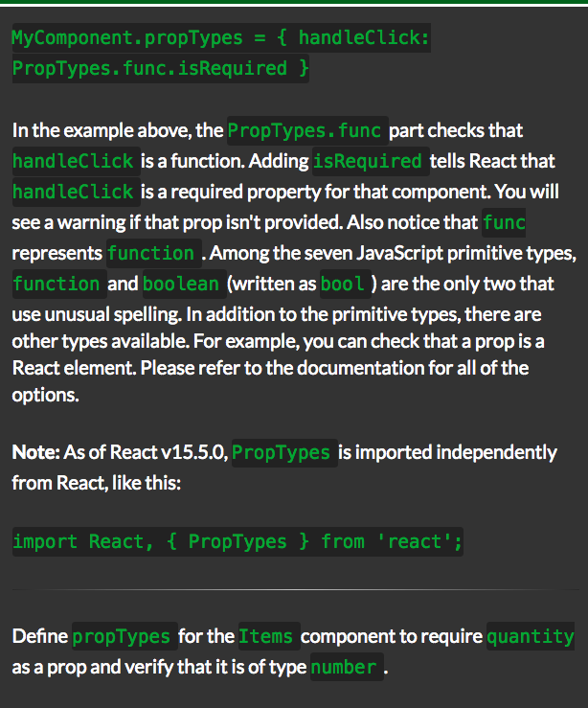Click the "import React, { PropTypes } from 'react';" code block

click(x=237, y=542)
